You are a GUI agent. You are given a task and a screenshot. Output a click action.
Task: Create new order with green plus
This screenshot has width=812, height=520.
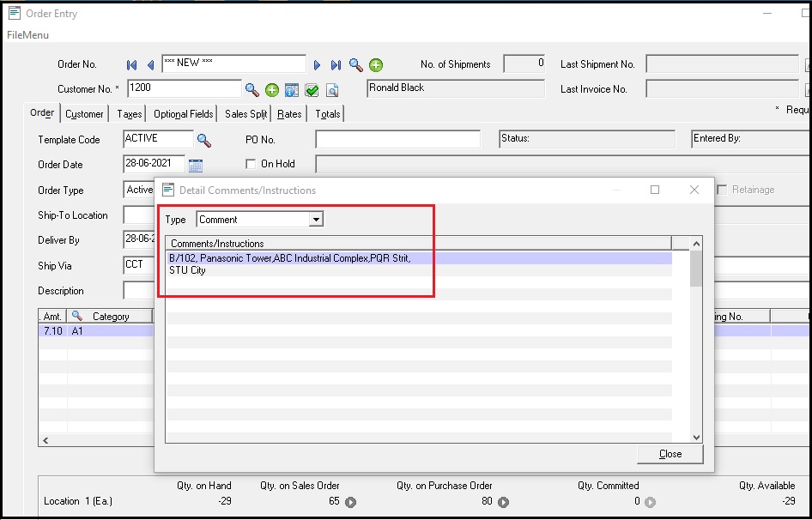click(376, 65)
